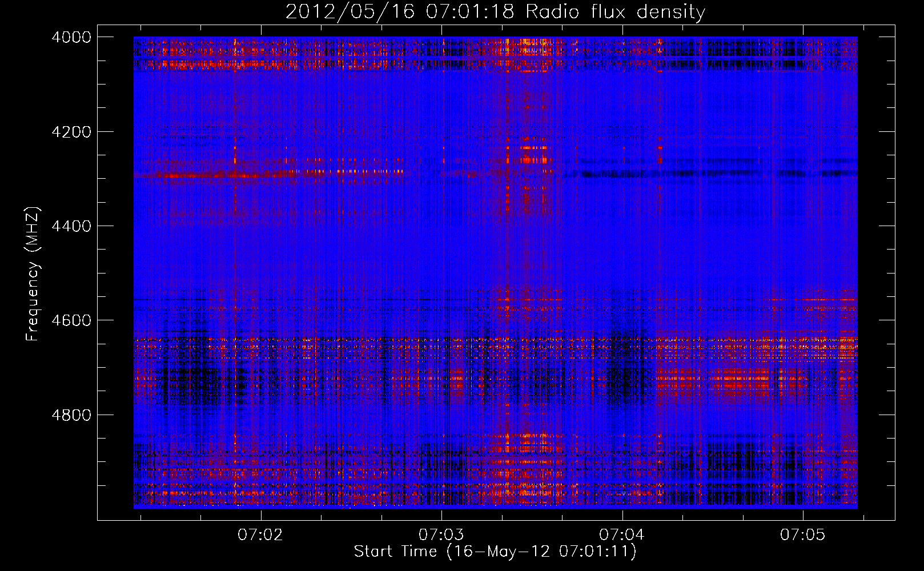This screenshot has height=571, width=924.
Task: Click the 07:02 time tick label
Action: (260, 534)
